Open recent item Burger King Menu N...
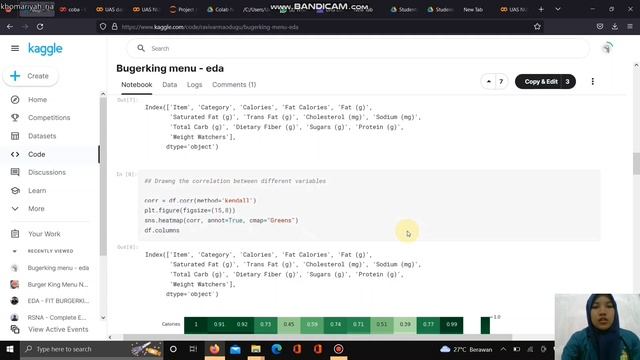 click(58, 284)
